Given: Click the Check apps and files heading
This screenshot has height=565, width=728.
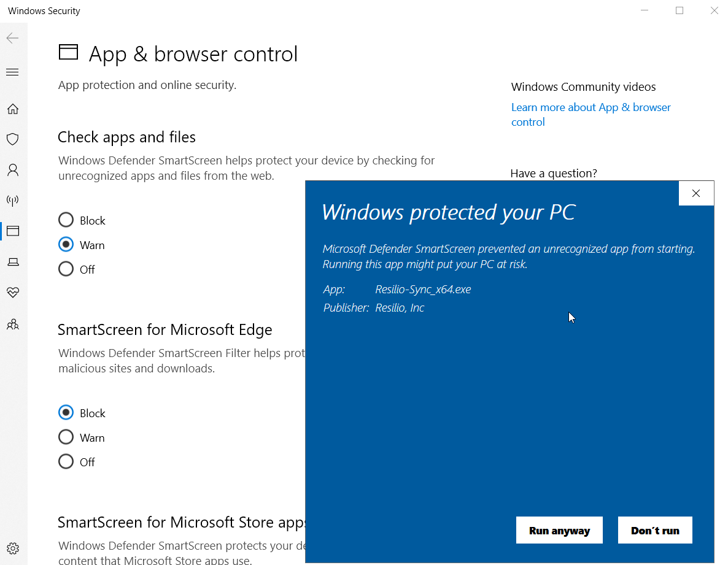Looking at the screenshot, I should point(126,137).
